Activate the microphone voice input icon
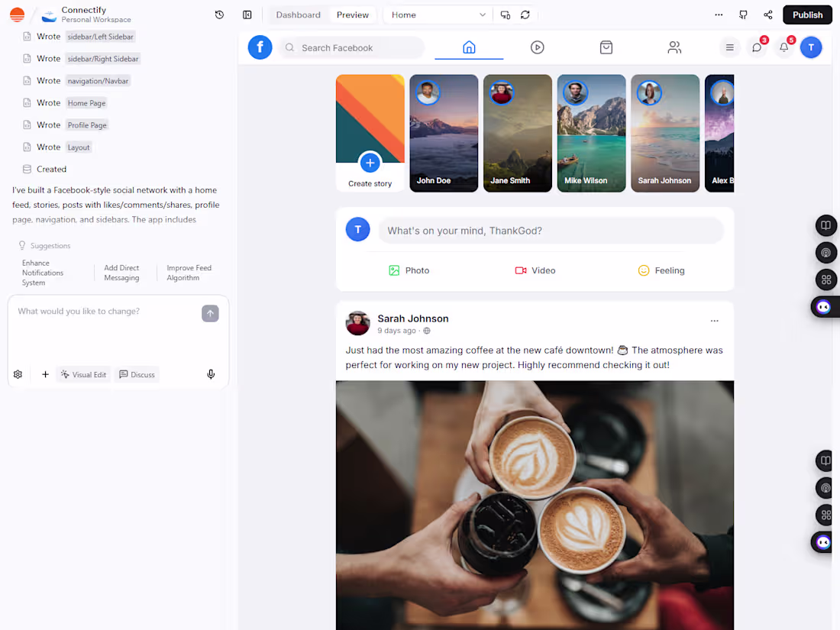Screen dimensions: 840x630 coord(211,374)
